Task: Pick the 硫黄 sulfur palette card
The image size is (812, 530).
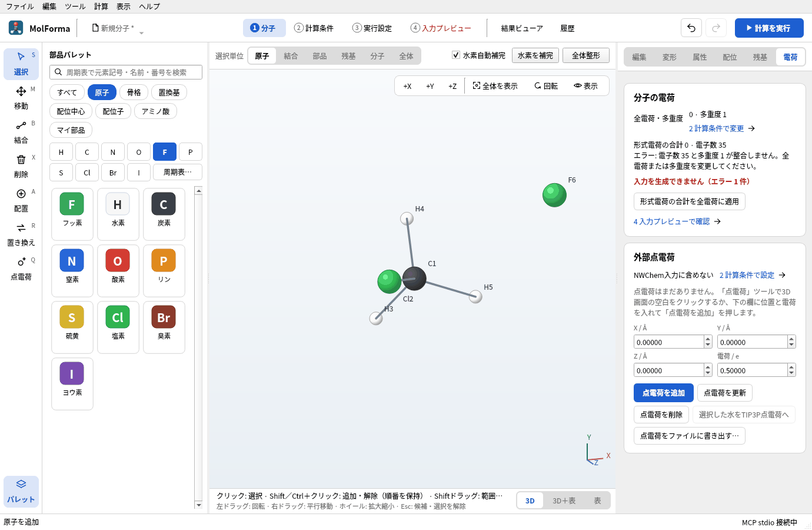Action: (x=72, y=327)
